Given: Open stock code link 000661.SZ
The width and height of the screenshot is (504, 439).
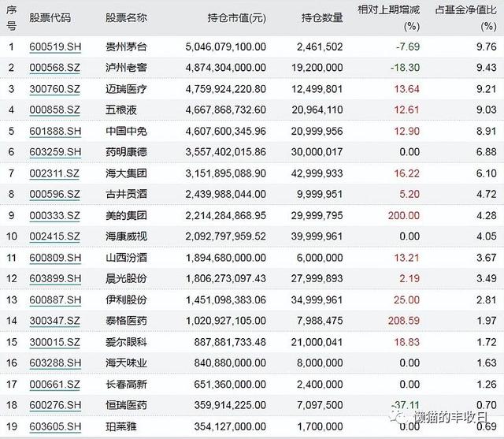Looking at the screenshot, I should pos(54,385).
